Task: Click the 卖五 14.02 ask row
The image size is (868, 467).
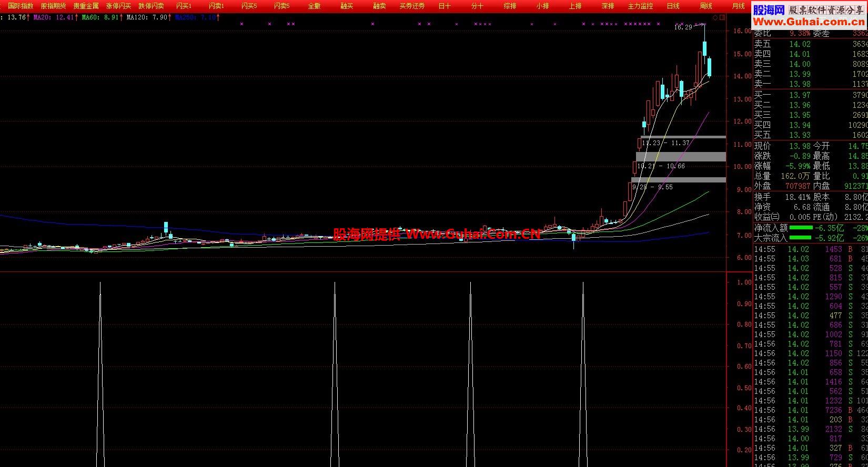Action: pyautogui.click(x=810, y=44)
